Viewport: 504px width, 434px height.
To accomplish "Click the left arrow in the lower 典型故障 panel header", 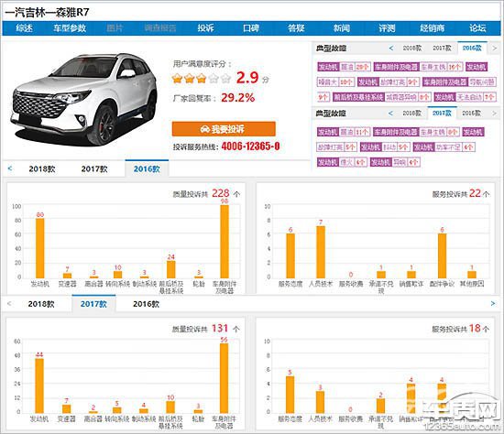I will [391, 113].
